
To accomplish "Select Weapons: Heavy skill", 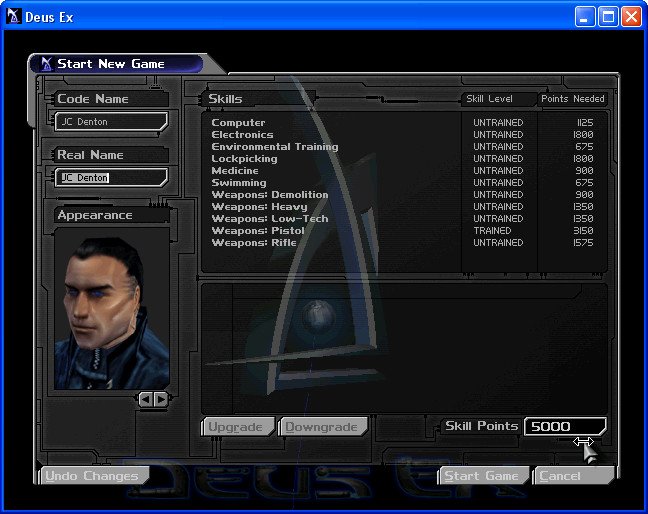I will click(x=403, y=207).
